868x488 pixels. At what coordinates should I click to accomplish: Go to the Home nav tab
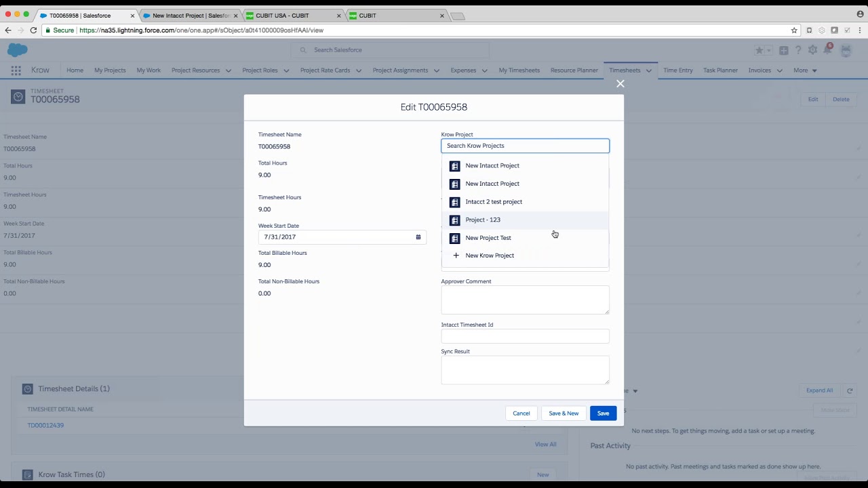point(75,70)
